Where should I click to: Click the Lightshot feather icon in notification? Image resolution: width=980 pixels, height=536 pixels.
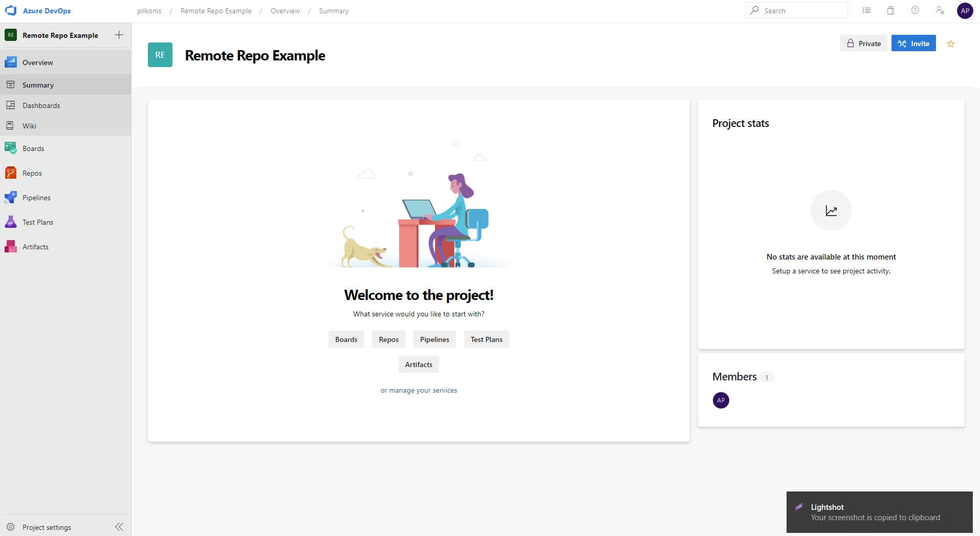tap(799, 507)
